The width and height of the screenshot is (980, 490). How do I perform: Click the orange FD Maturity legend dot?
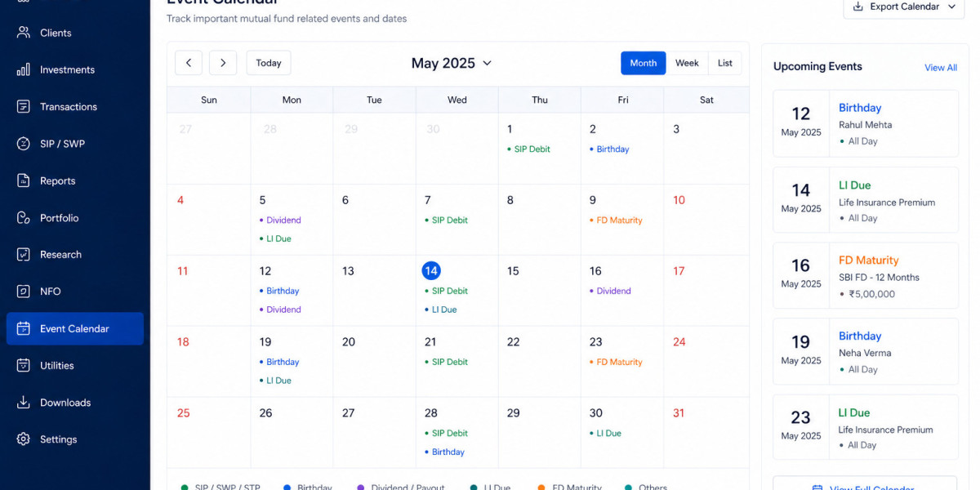541,488
